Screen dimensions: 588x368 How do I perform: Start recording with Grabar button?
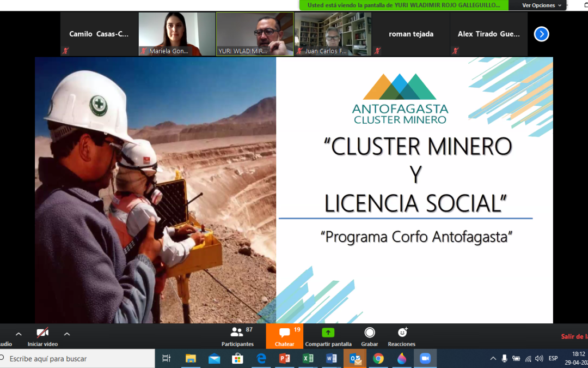pos(370,337)
